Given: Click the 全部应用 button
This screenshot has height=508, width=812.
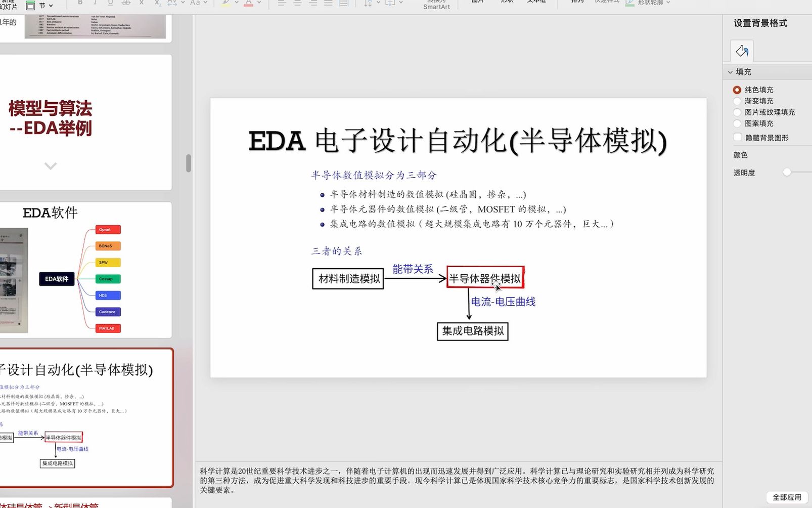Looking at the screenshot, I should 787,497.
